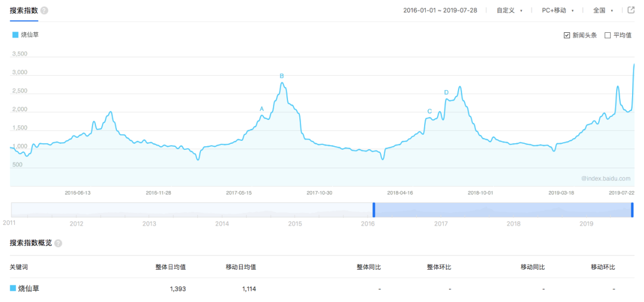
Task: Click the right handle of timeline range slider
Action: pos(632,209)
